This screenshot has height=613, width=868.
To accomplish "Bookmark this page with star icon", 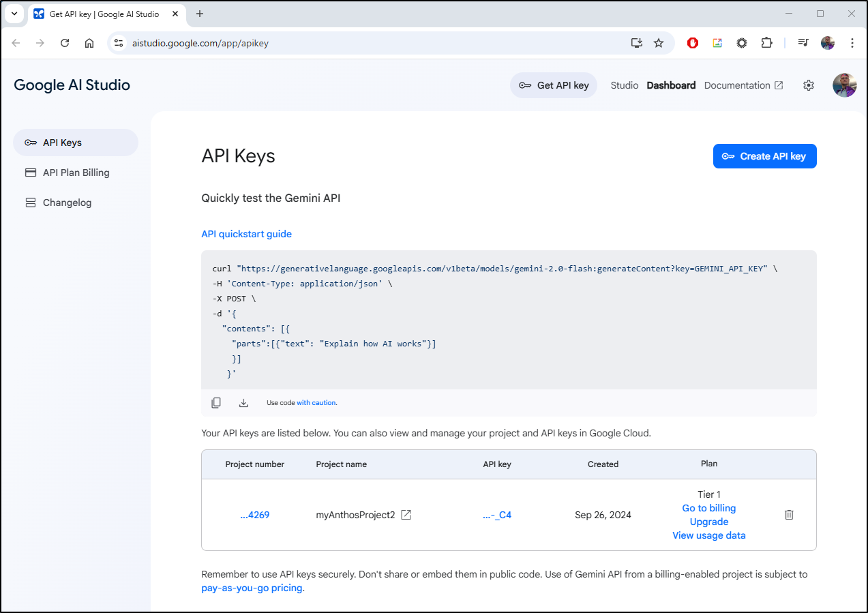I will pos(659,43).
